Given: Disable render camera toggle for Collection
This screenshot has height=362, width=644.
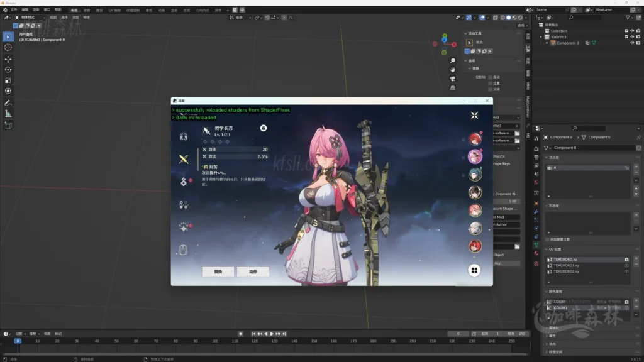Looking at the screenshot, I should 638,31.
